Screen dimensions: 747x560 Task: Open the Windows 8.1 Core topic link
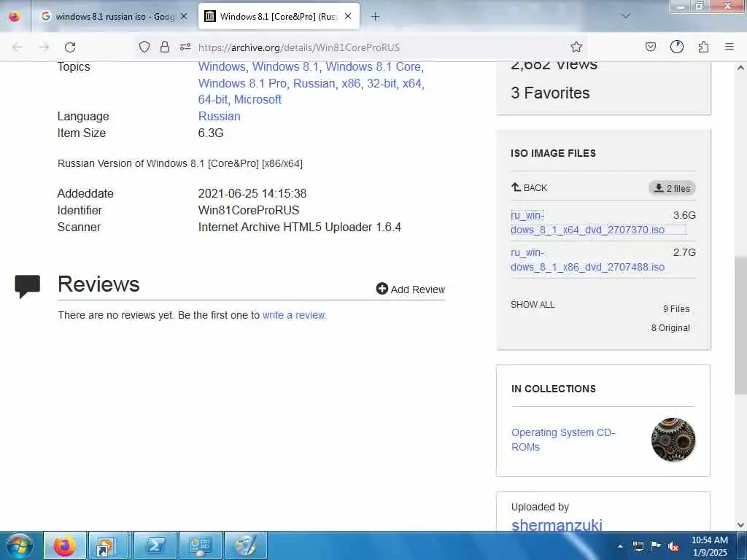click(x=373, y=66)
